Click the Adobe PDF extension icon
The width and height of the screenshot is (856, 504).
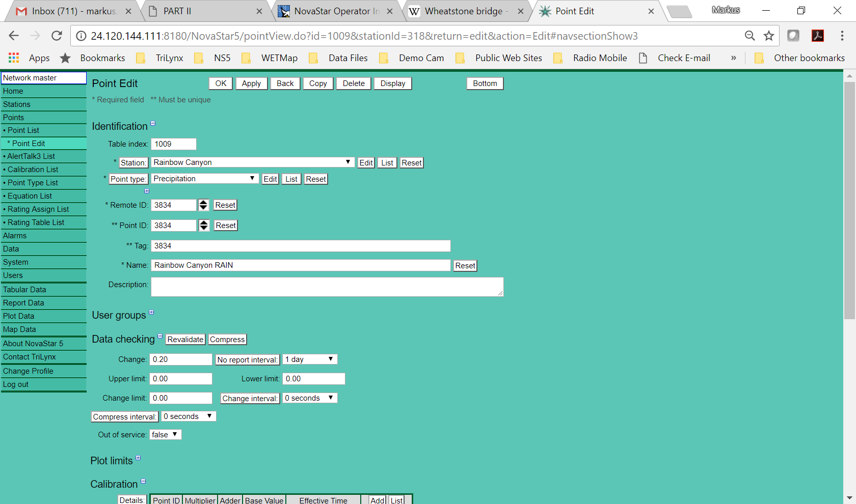[x=818, y=36]
